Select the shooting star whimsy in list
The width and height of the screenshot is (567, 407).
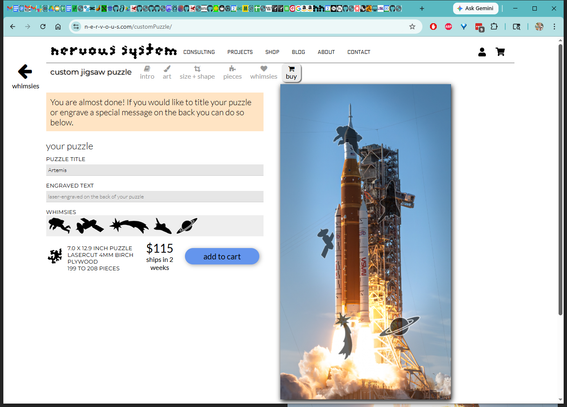coord(129,226)
